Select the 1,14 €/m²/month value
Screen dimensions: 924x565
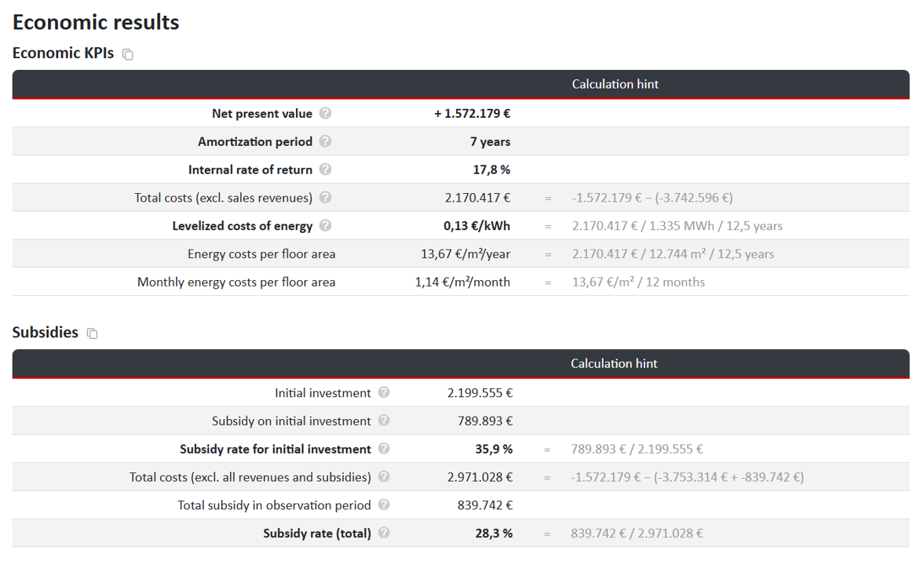[462, 282]
